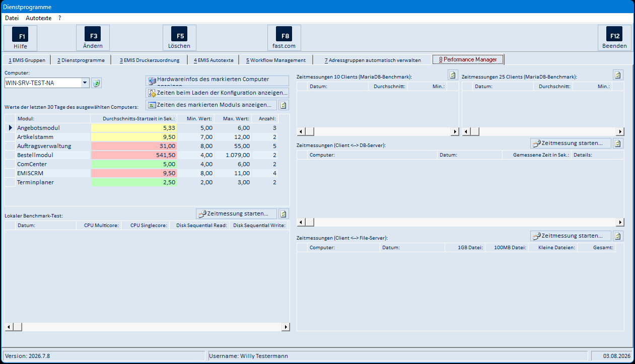Click the 1.079,00 max value cell

233,155
